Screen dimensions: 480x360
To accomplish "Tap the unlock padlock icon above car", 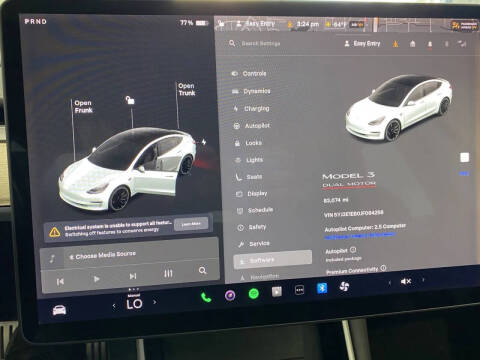I will [x=130, y=100].
